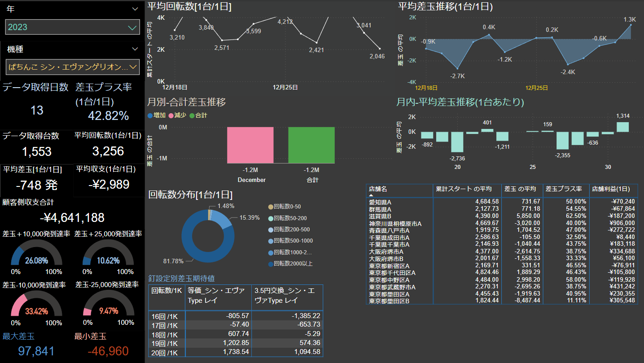Collapse the 年 slicer header chevron
Image resolution: width=644 pixels, height=363 pixels.
[x=135, y=9]
